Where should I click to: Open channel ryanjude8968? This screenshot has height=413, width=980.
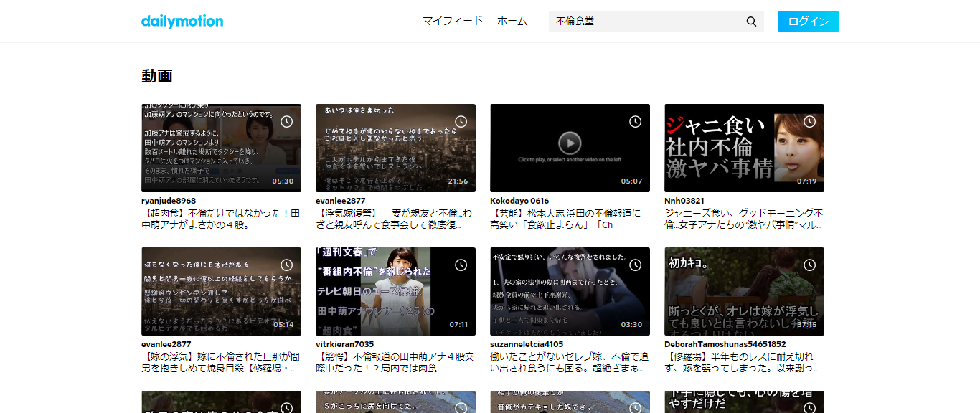click(169, 201)
